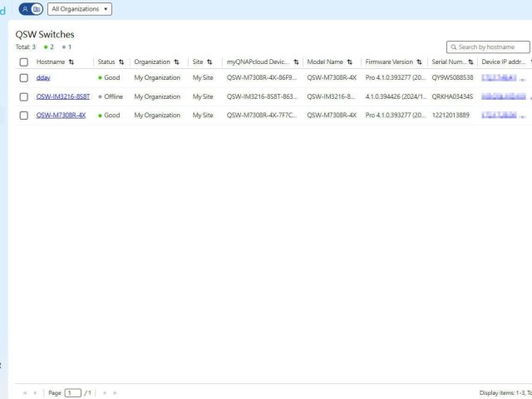Sort by Model Name using sort arrows
This screenshot has height=399, width=532.
tap(349, 62)
